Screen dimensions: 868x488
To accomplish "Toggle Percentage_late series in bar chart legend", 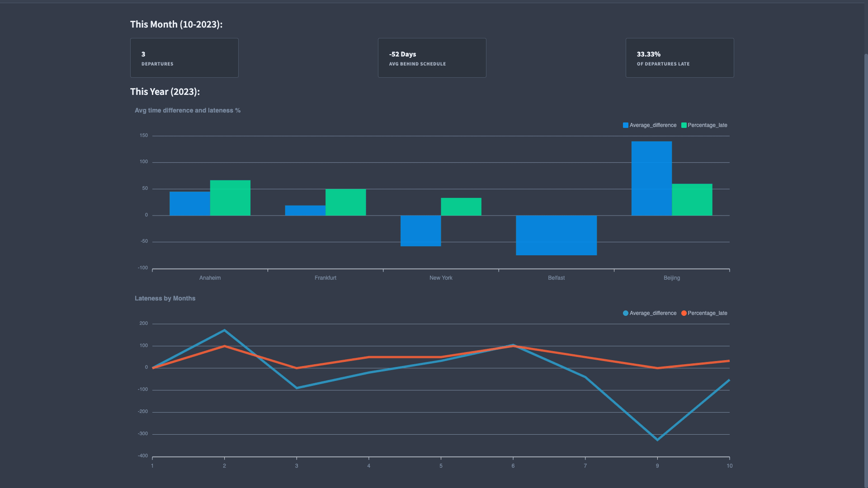I will pyautogui.click(x=704, y=125).
